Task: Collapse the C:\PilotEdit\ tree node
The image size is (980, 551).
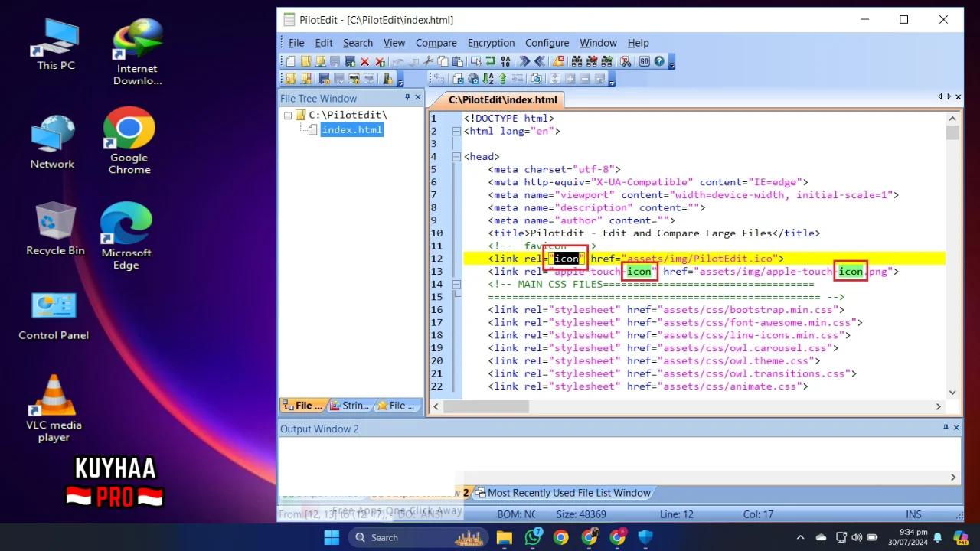Action: point(288,116)
